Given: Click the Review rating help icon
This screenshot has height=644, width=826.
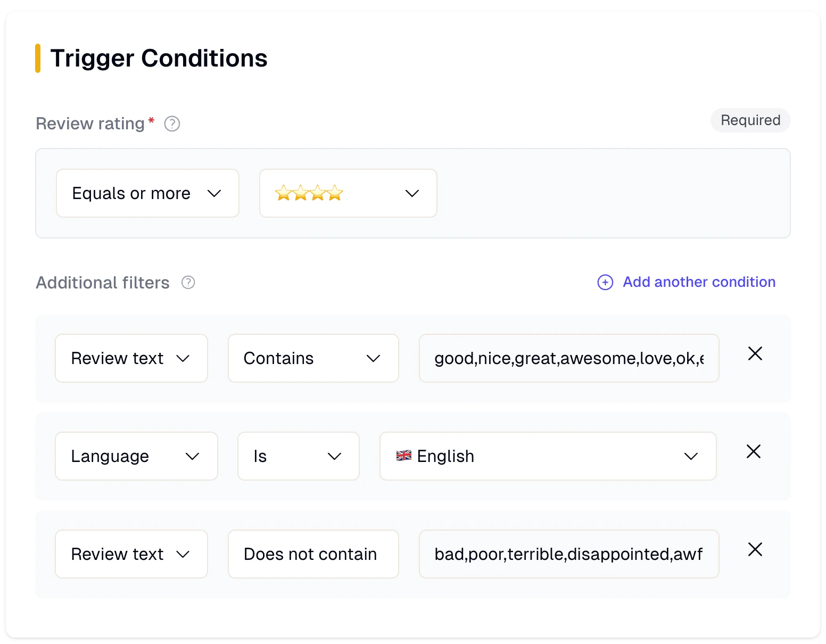Looking at the screenshot, I should (x=172, y=123).
